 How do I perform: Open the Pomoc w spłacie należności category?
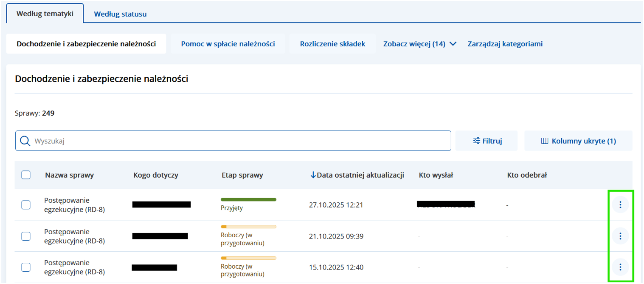pyautogui.click(x=228, y=44)
